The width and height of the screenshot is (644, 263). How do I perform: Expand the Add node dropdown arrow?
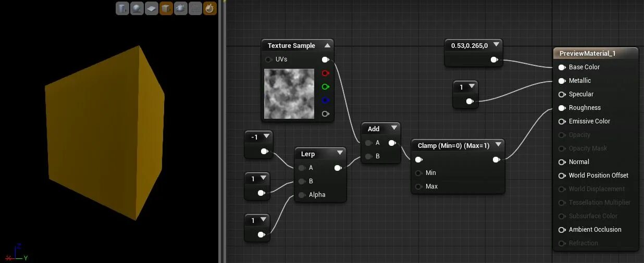(393, 128)
